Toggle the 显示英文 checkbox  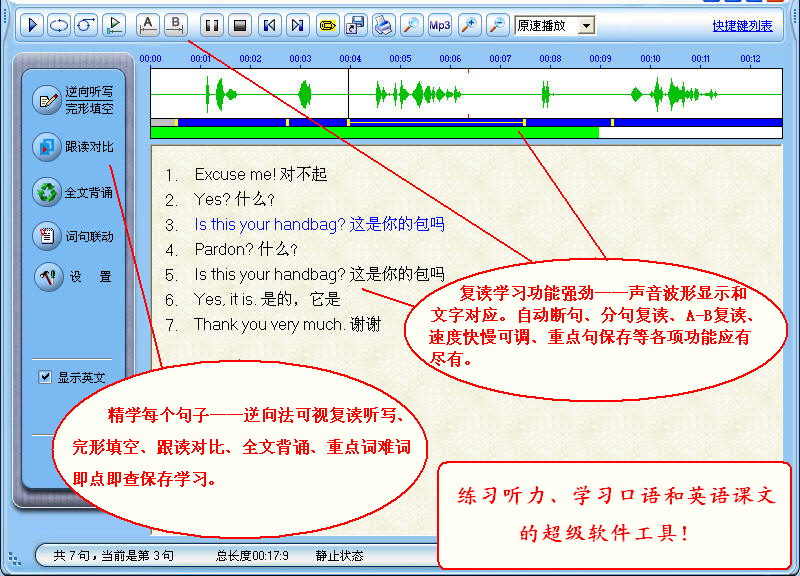[x=45, y=377]
